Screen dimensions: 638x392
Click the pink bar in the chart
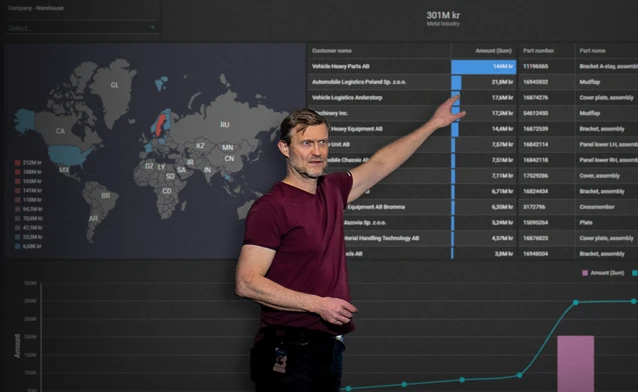576,364
